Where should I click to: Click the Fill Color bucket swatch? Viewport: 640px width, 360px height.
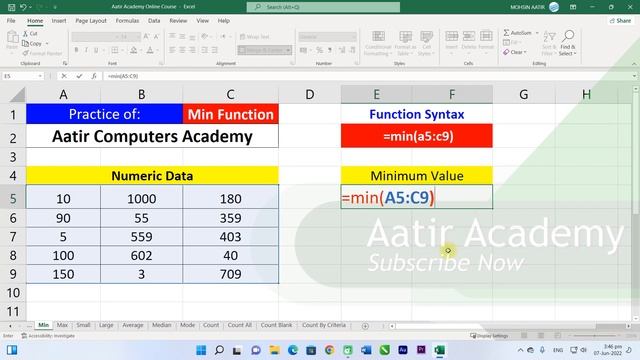click(x=133, y=50)
